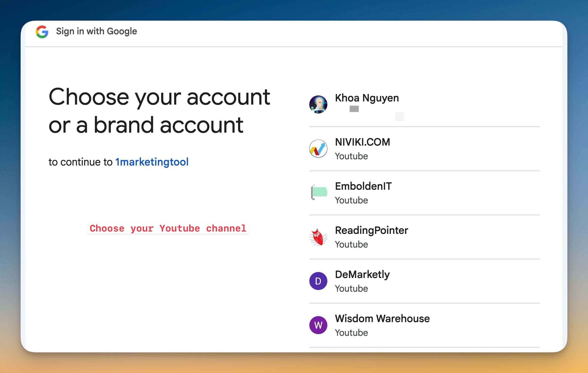Image resolution: width=588 pixels, height=373 pixels.
Task: Open the 1marketingtool link
Action: point(152,162)
